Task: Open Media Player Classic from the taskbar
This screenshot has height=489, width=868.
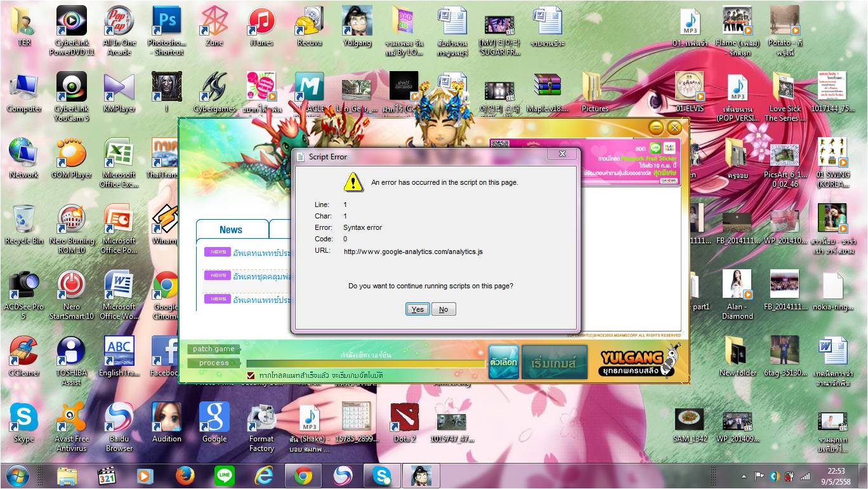Action: [x=107, y=476]
